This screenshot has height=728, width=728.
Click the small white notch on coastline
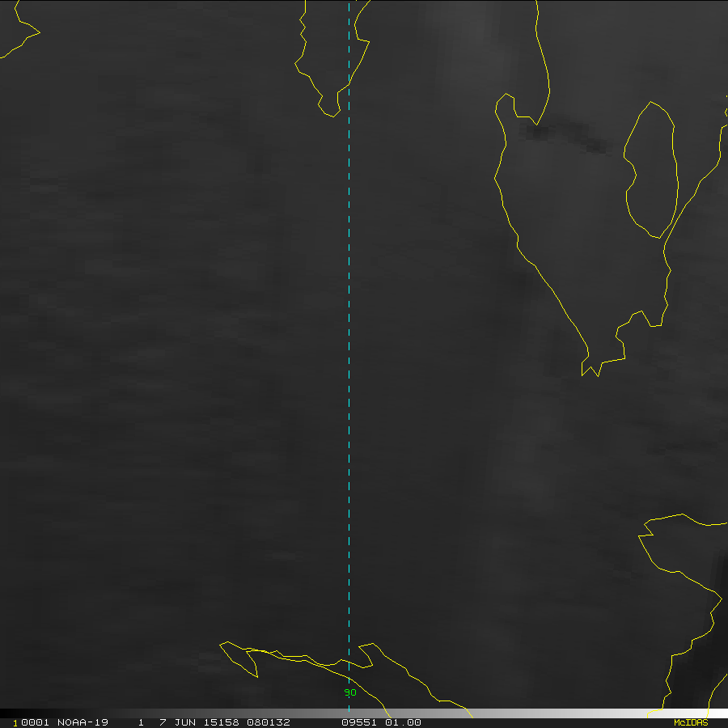click(584, 366)
